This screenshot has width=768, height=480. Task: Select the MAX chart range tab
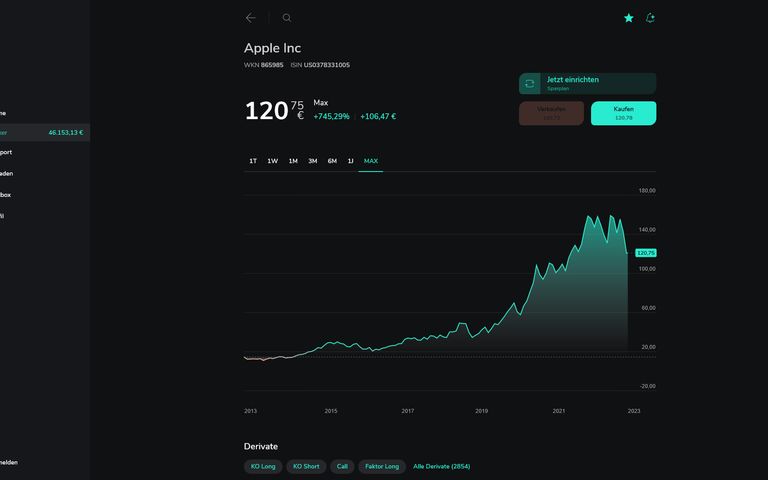(x=371, y=161)
